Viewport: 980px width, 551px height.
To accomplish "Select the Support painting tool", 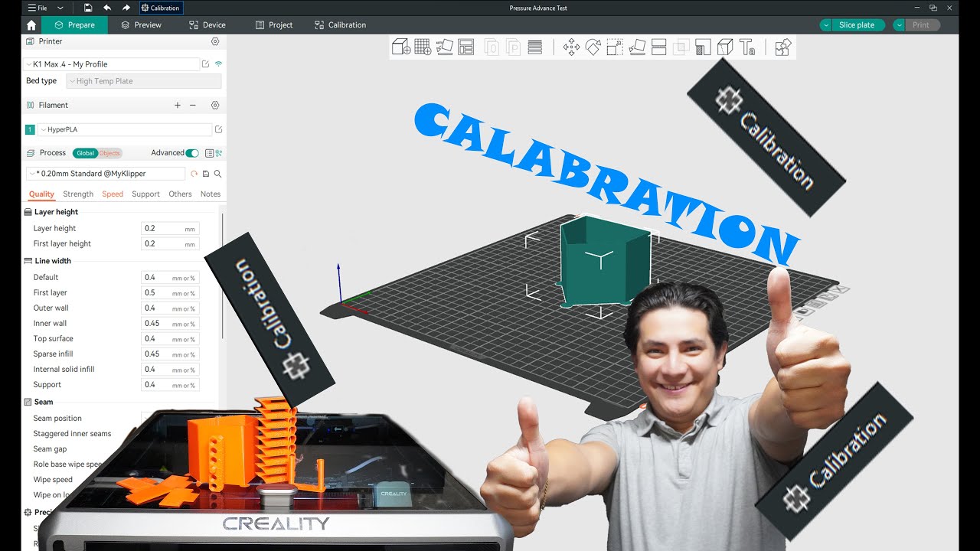I will pyautogui.click(x=703, y=47).
